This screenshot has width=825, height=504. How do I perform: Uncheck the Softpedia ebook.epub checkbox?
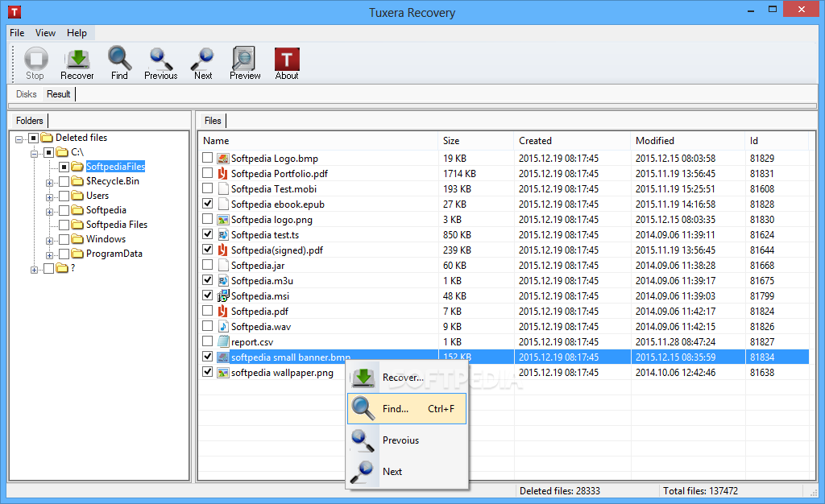207,204
